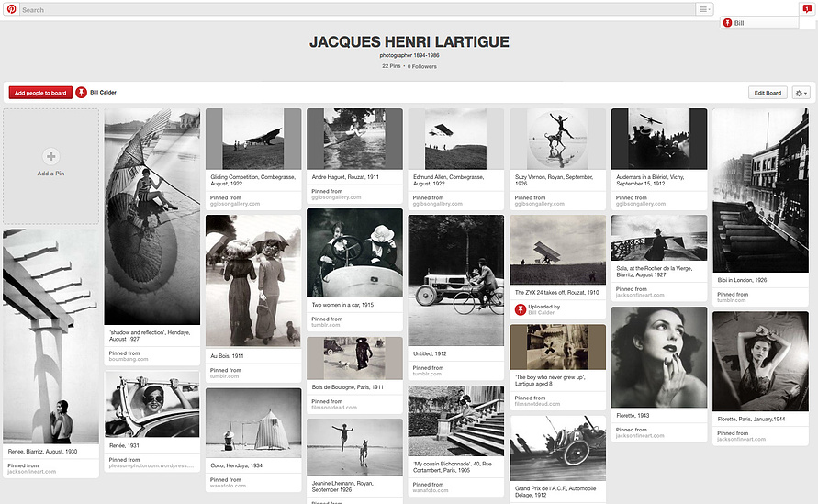Visit filmsnotdead.com link under Bois de Boulogne
818x504 pixels.
[334, 408]
